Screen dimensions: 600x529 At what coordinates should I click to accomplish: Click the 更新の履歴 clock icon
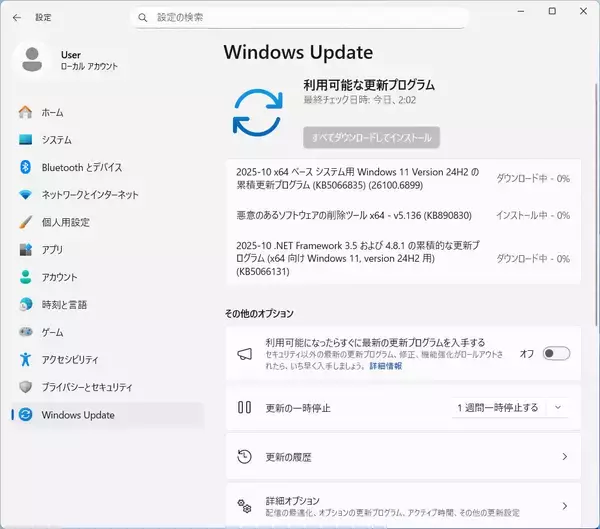tap(245, 457)
